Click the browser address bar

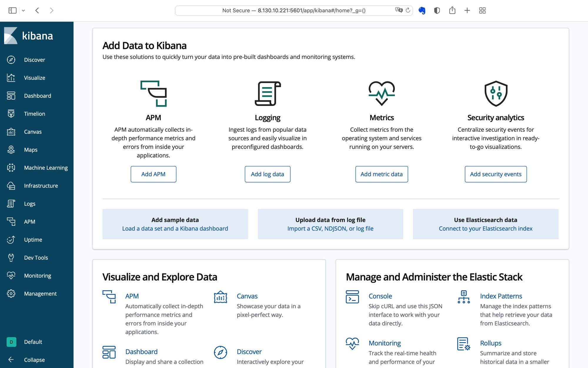click(294, 10)
